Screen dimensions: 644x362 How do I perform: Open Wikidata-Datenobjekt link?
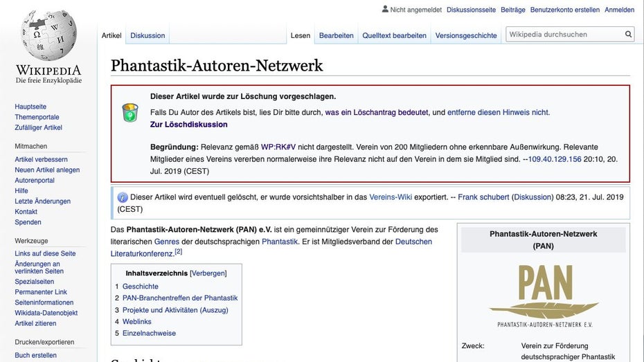[46, 313]
